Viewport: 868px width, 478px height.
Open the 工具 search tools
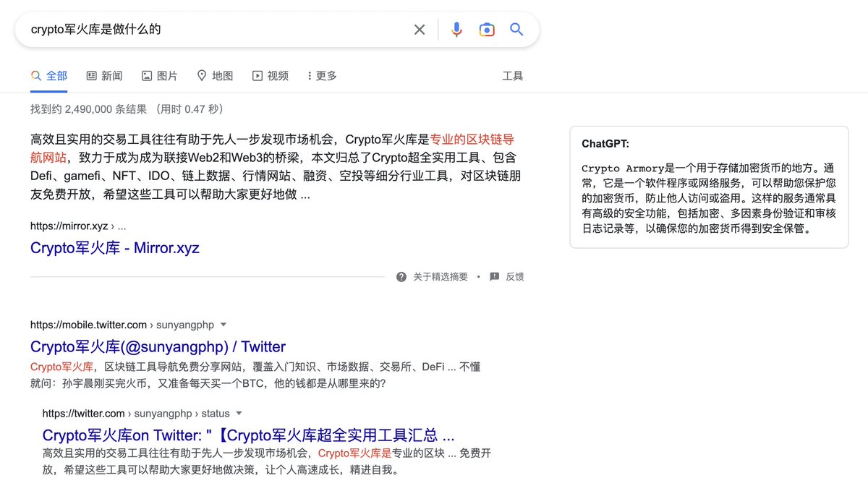click(x=512, y=76)
